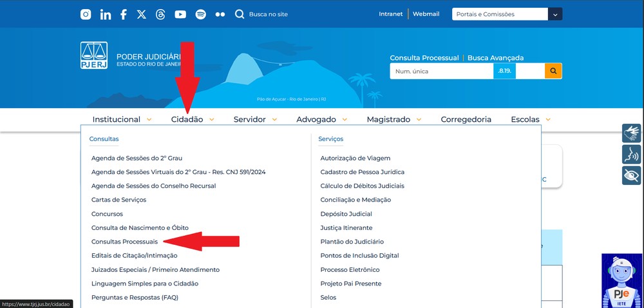Image resolution: width=644 pixels, height=308 pixels.
Task: Open Conciliação e Mediação
Action: coord(355,200)
